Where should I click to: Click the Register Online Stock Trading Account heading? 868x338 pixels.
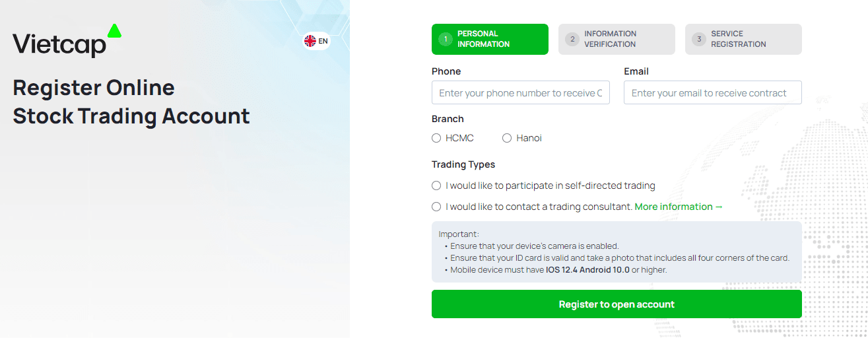click(131, 102)
